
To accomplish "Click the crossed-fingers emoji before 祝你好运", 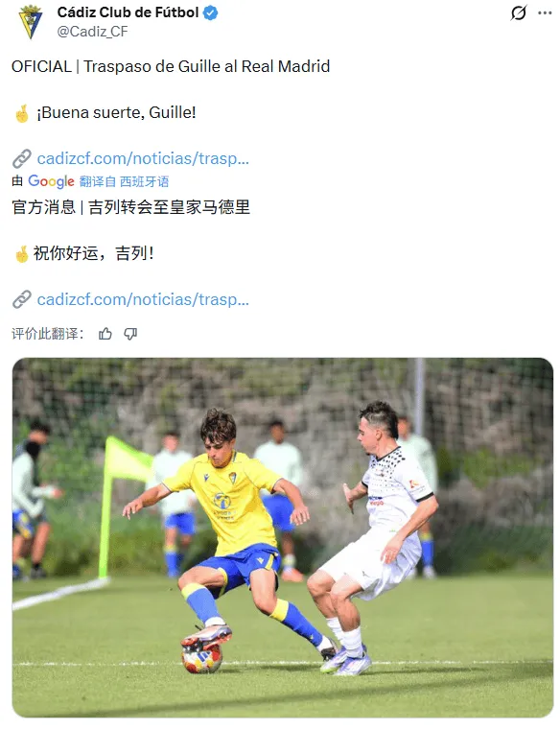I will tap(21, 254).
